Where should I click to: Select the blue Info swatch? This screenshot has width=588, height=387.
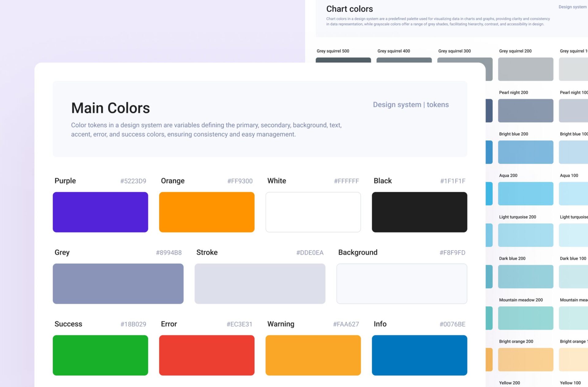click(419, 355)
